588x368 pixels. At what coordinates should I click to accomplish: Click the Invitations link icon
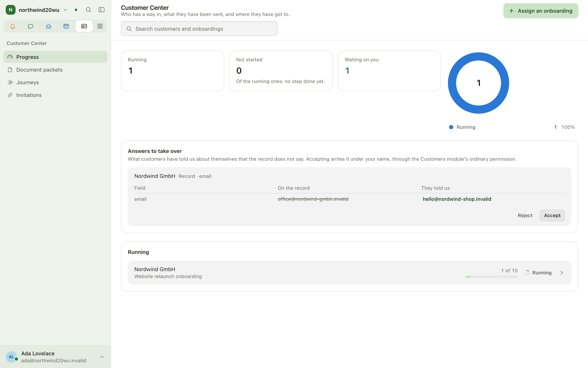click(x=10, y=95)
